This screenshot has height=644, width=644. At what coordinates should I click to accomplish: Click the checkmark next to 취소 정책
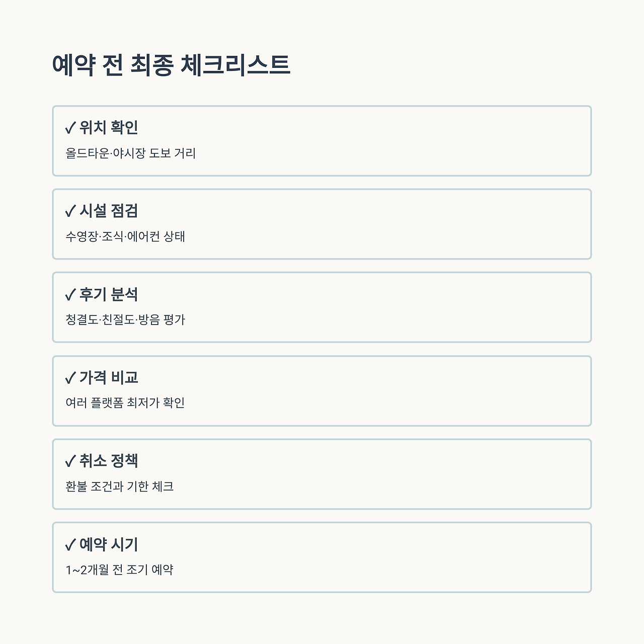[x=70, y=461]
